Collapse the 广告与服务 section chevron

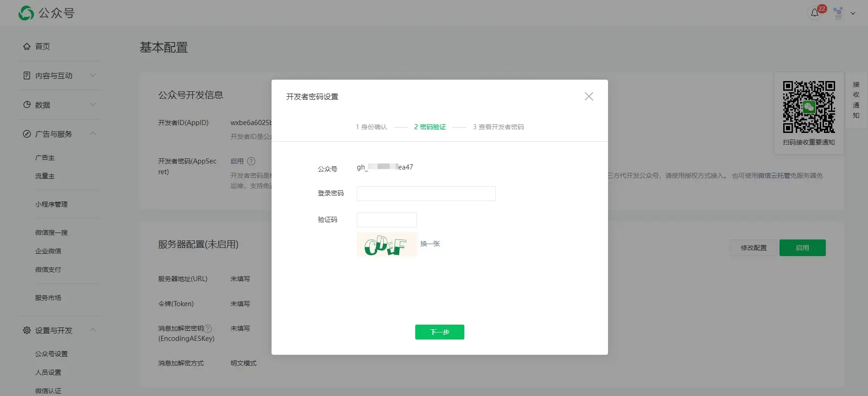(93, 134)
